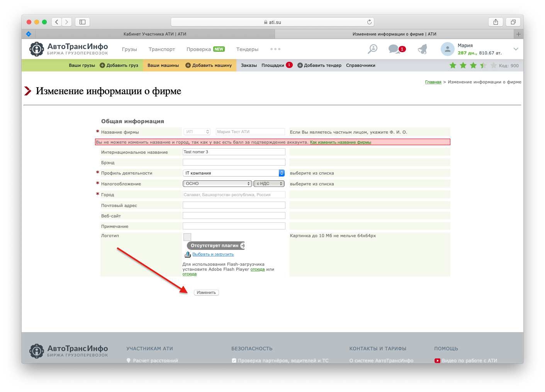Go to Ваши грузы
Viewport: 545px width, 392px height.
(x=82, y=65)
